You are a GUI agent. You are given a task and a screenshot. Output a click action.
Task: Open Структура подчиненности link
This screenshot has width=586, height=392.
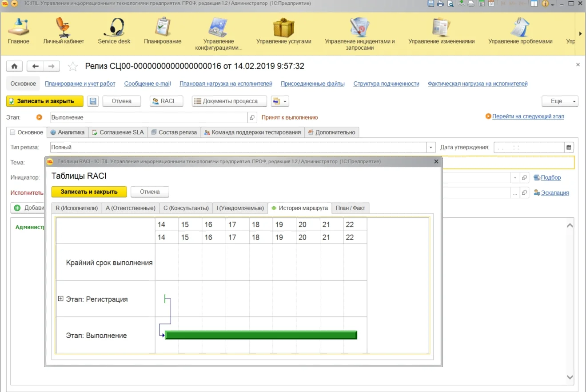click(387, 84)
